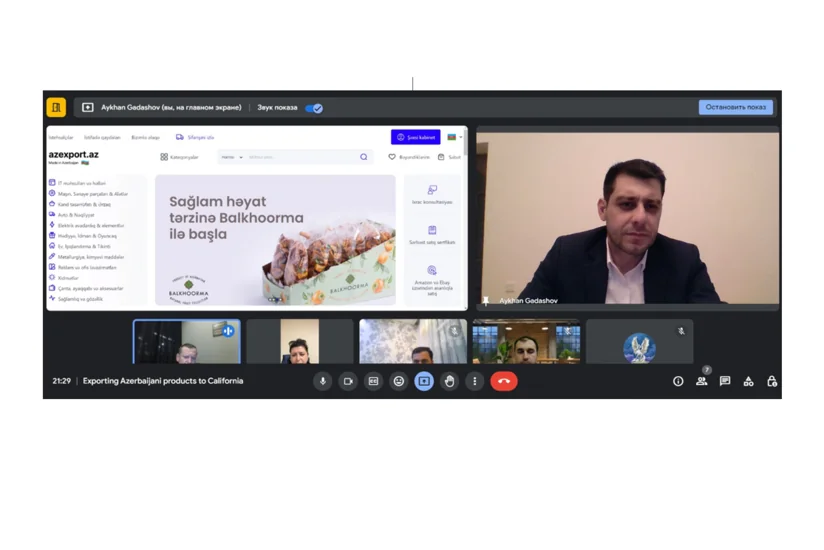Select the Xidmətlər category
824x550 pixels.
[64, 278]
